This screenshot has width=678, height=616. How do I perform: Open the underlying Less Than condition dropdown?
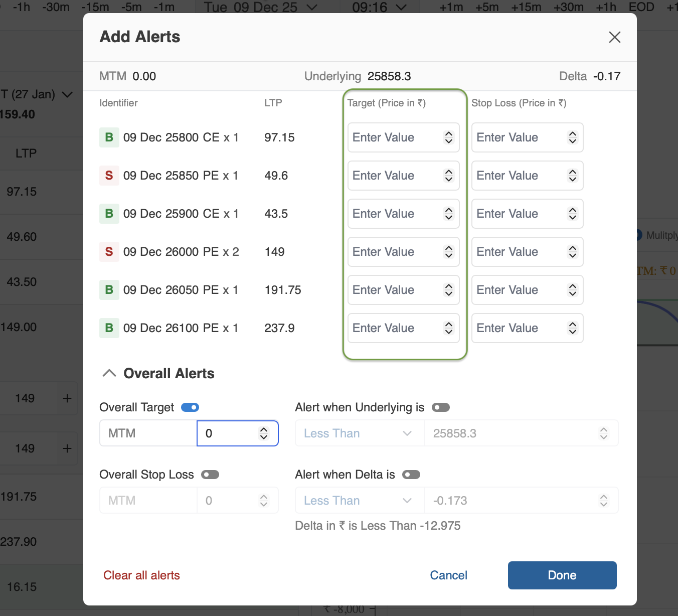coord(358,433)
